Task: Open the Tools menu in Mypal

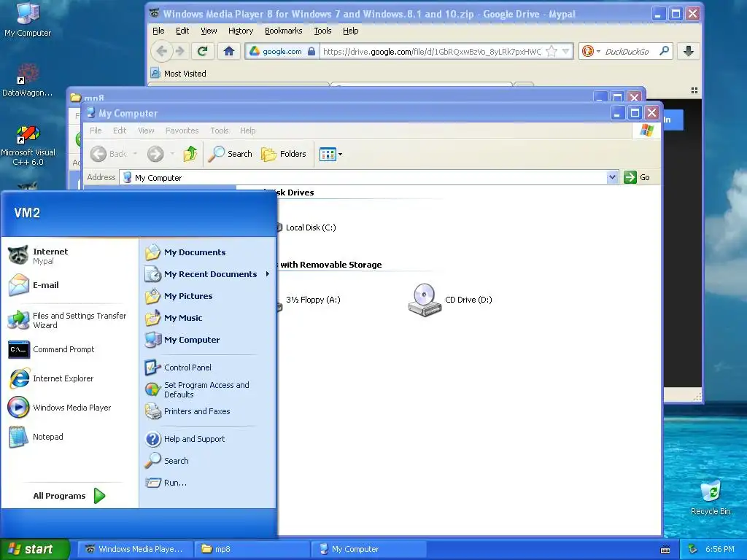Action: point(322,31)
